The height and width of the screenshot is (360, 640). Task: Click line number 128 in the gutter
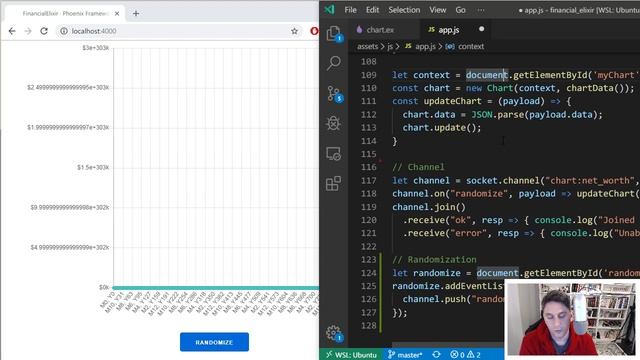click(369, 326)
